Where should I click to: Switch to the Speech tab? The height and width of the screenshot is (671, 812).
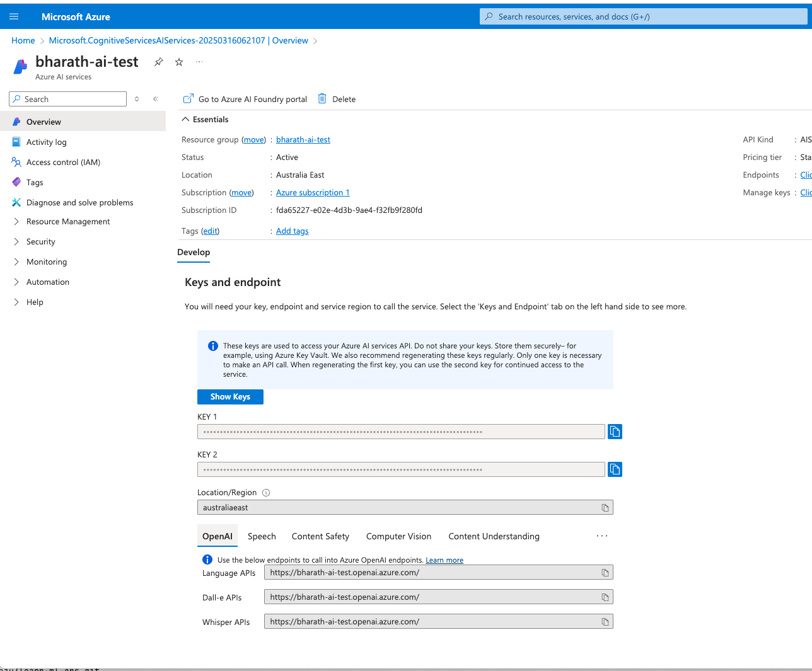[262, 536]
